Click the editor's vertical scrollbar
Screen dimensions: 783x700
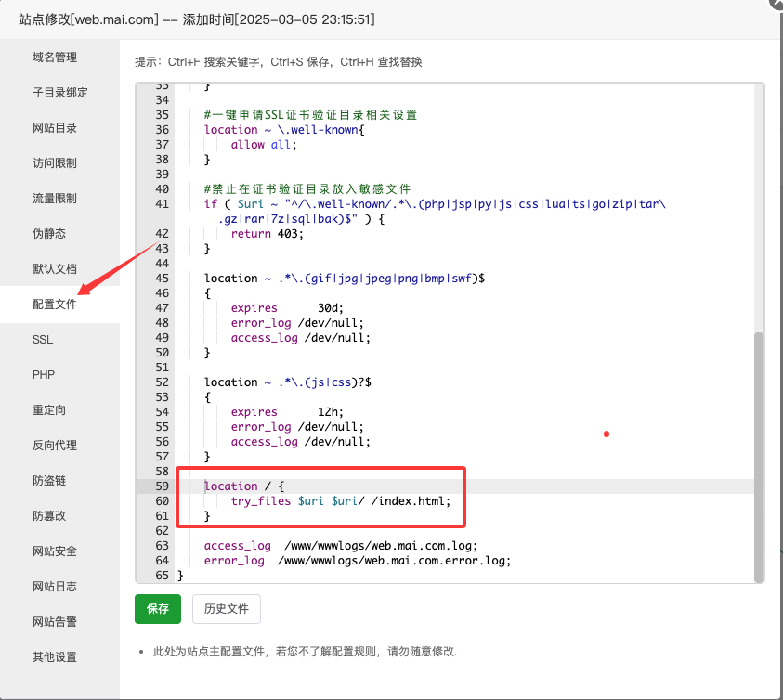[759, 455]
